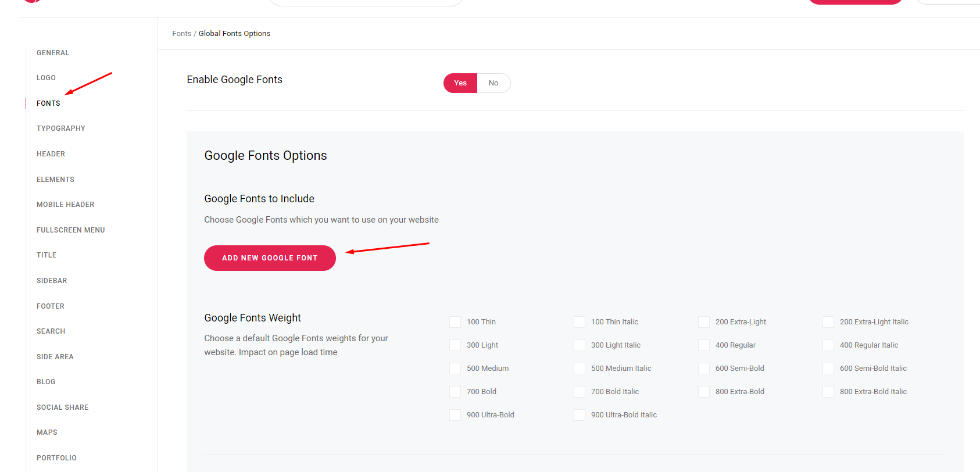Select the 400 Regular weight checkbox

[704, 345]
